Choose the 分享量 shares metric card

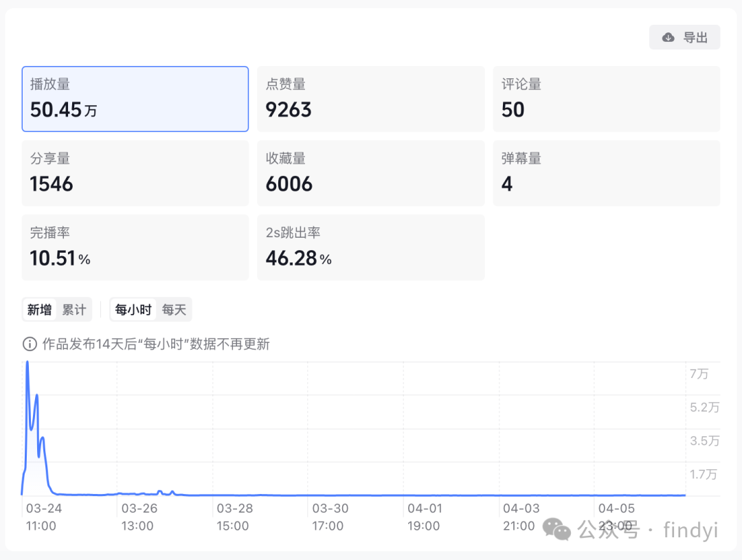tap(135, 173)
